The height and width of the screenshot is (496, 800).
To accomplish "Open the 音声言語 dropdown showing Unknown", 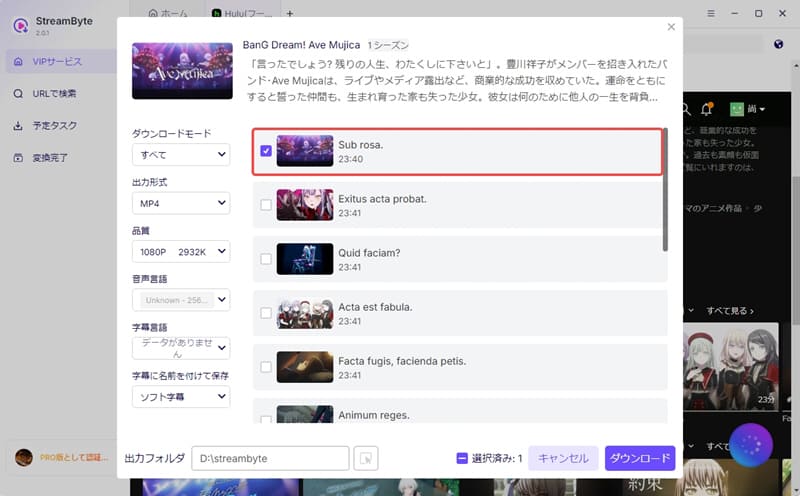I will pyautogui.click(x=181, y=300).
